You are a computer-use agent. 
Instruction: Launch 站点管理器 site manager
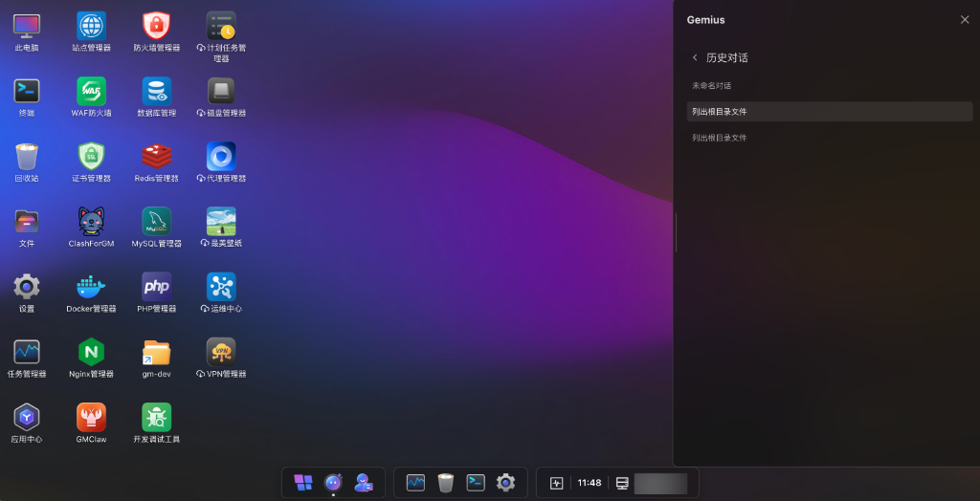(x=91, y=26)
